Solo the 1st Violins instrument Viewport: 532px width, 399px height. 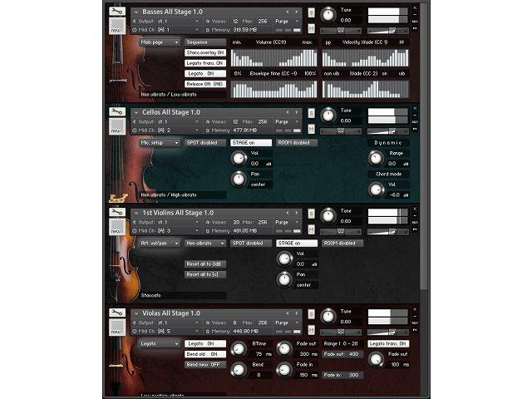[x=311, y=214]
